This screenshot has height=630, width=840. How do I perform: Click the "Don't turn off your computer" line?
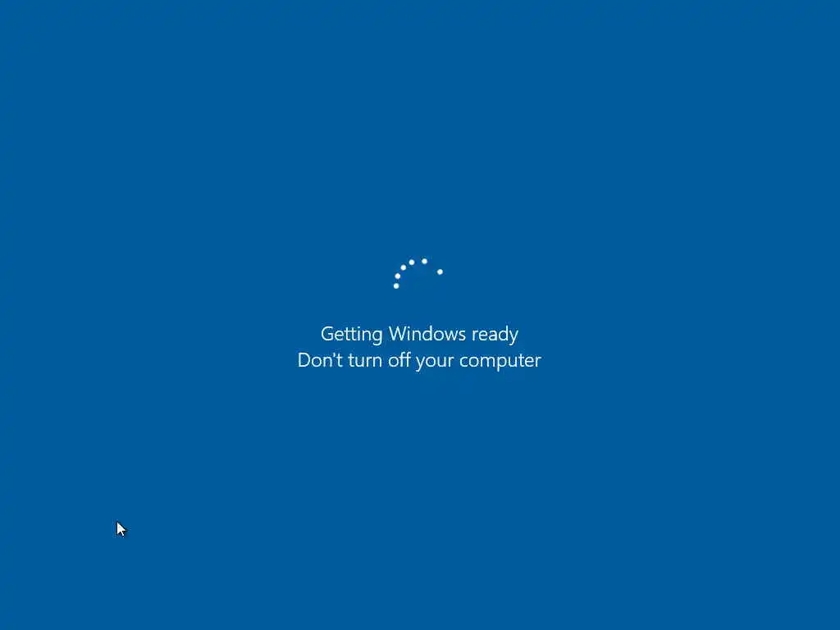click(x=419, y=360)
